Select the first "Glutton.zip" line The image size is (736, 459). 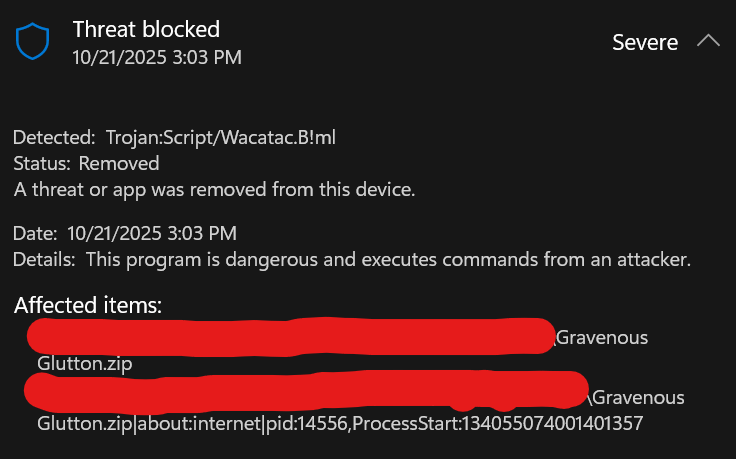pyautogui.click(x=84, y=363)
